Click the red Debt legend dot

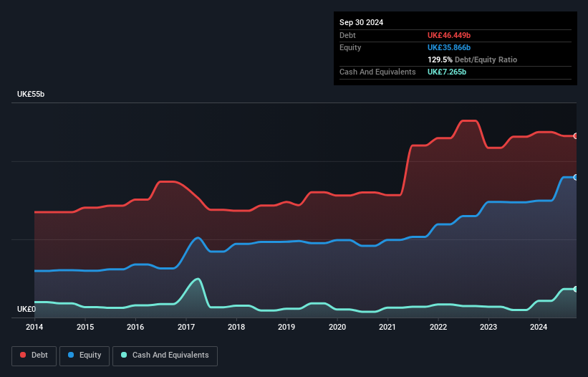23,355
